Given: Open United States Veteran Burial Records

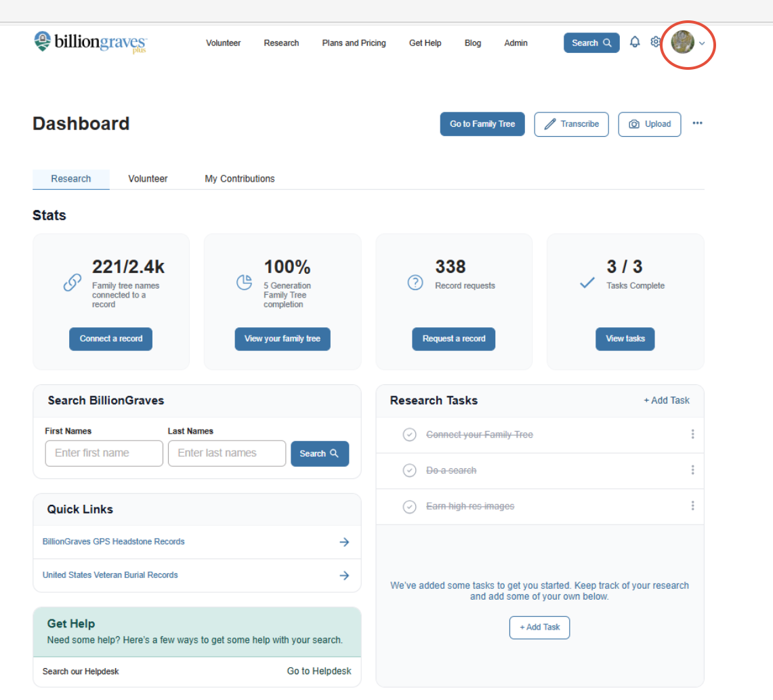Looking at the screenshot, I should (x=110, y=575).
